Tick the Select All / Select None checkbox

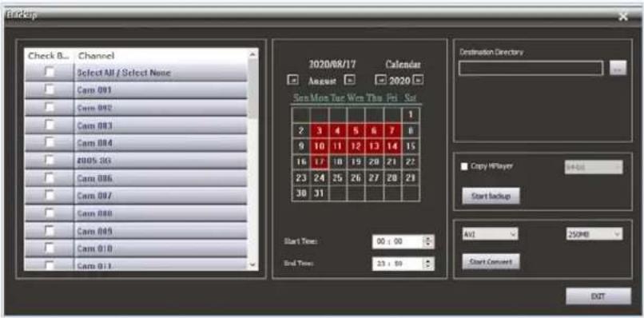pyautogui.click(x=50, y=73)
